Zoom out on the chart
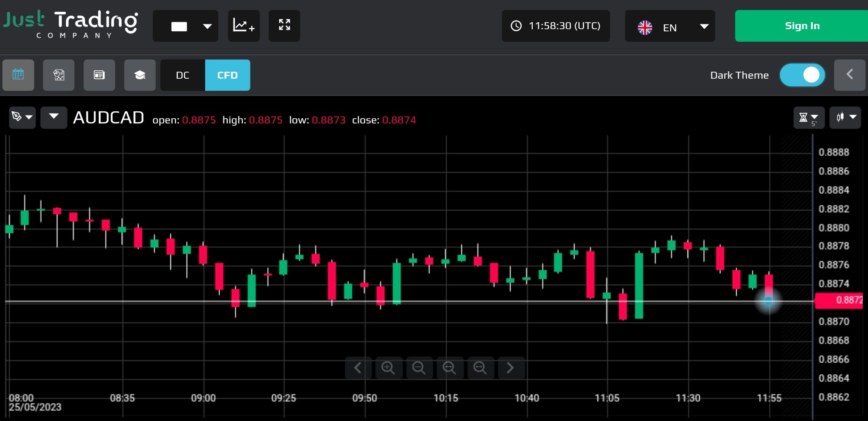Image resolution: width=868 pixels, height=421 pixels. click(x=419, y=368)
